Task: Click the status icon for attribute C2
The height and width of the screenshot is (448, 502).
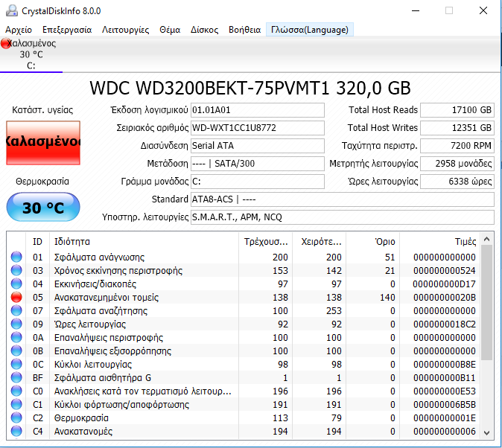Action: click(x=16, y=418)
